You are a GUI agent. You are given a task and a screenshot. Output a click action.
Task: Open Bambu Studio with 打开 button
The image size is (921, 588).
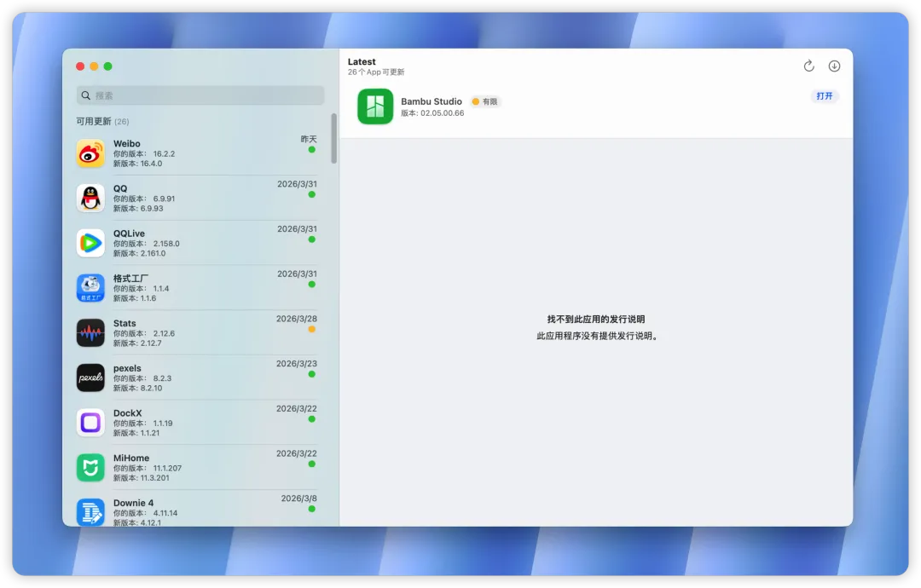click(824, 95)
